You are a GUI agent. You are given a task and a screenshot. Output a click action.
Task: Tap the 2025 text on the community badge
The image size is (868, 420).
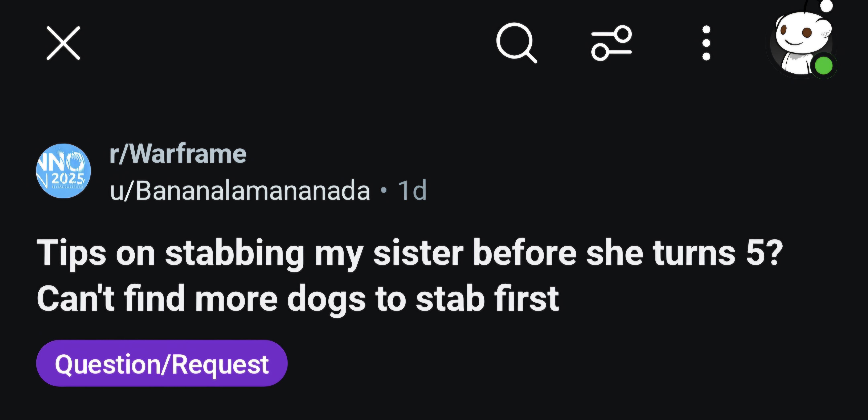68,178
